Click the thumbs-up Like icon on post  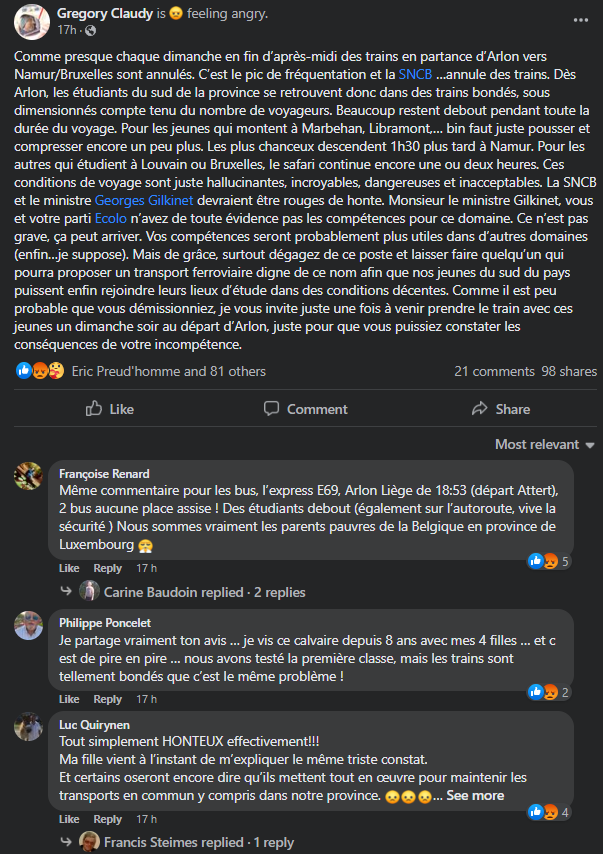click(95, 408)
